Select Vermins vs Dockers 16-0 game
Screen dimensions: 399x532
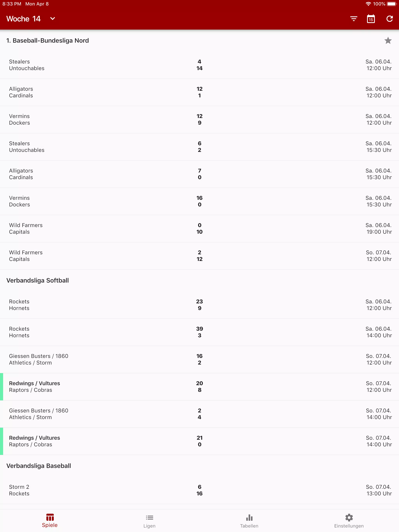199,201
